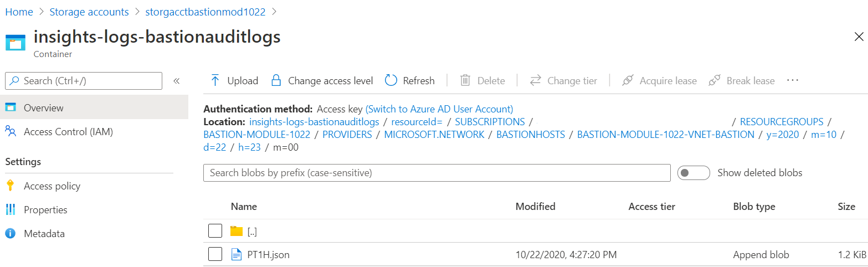Open the [..] parent folder name
The height and width of the screenshot is (267, 868).
tap(252, 232)
